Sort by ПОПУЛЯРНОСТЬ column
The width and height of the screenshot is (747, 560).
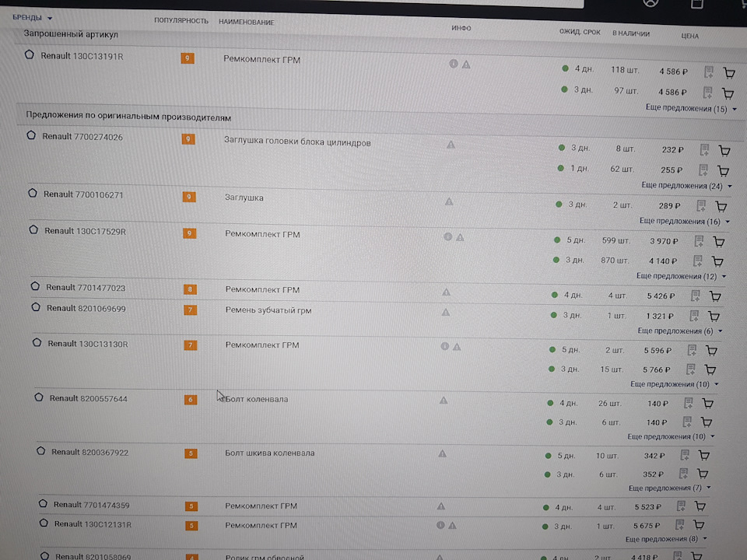[181, 21]
